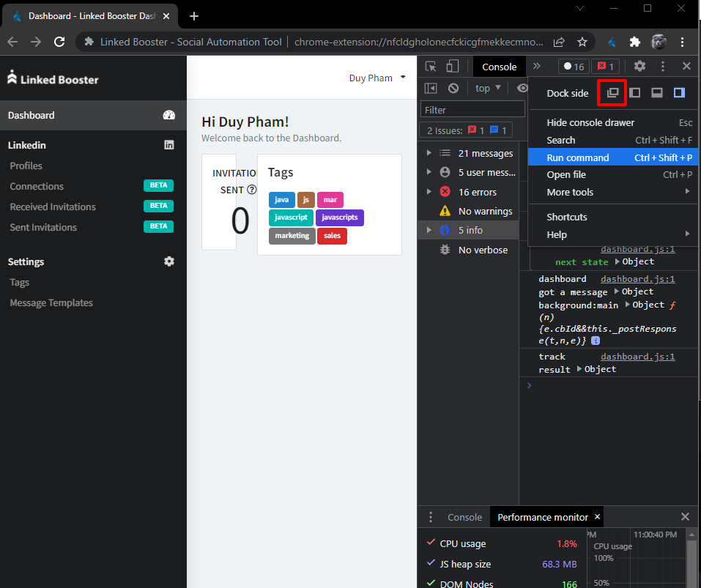The width and height of the screenshot is (701, 588).
Task: Open Sent Invitations in the sidebar
Action: (43, 228)
